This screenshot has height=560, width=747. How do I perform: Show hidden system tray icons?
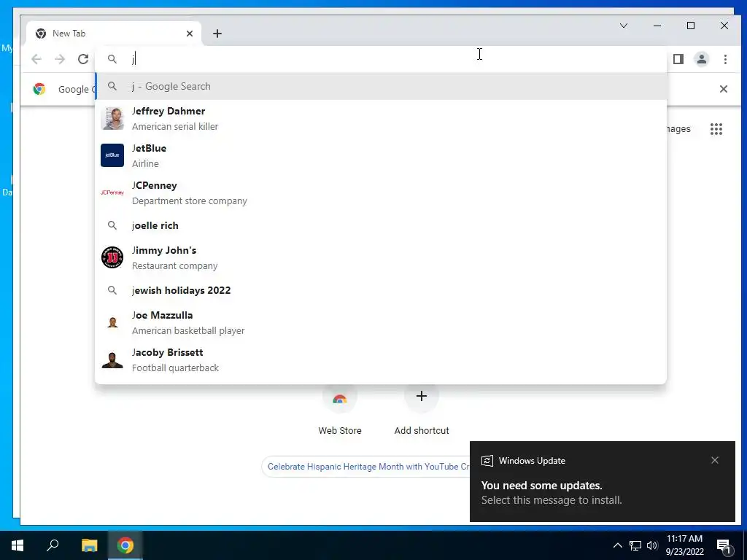click(x=617, y=545)
